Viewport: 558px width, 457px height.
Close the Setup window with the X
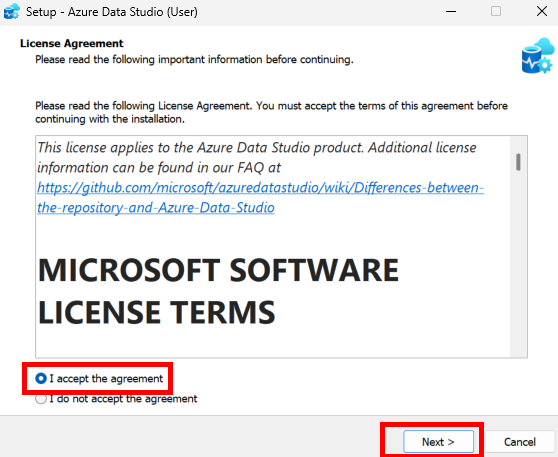pyautogui.click(x=542, y=11)
